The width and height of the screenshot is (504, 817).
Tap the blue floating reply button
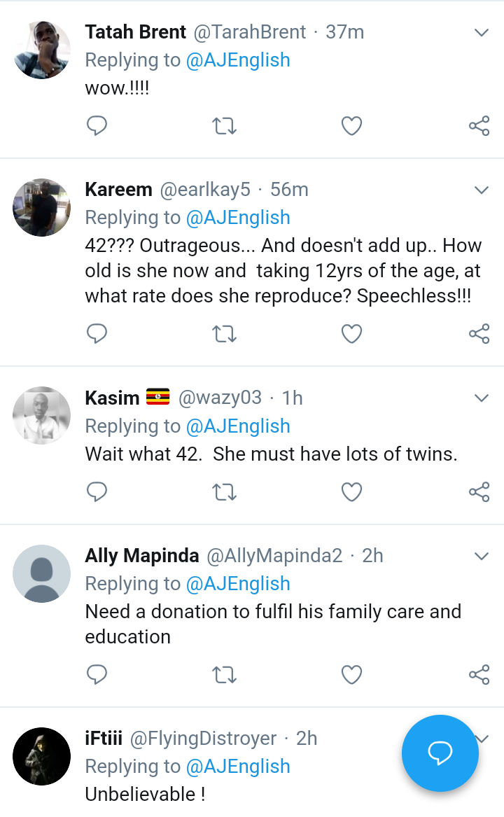440,753
